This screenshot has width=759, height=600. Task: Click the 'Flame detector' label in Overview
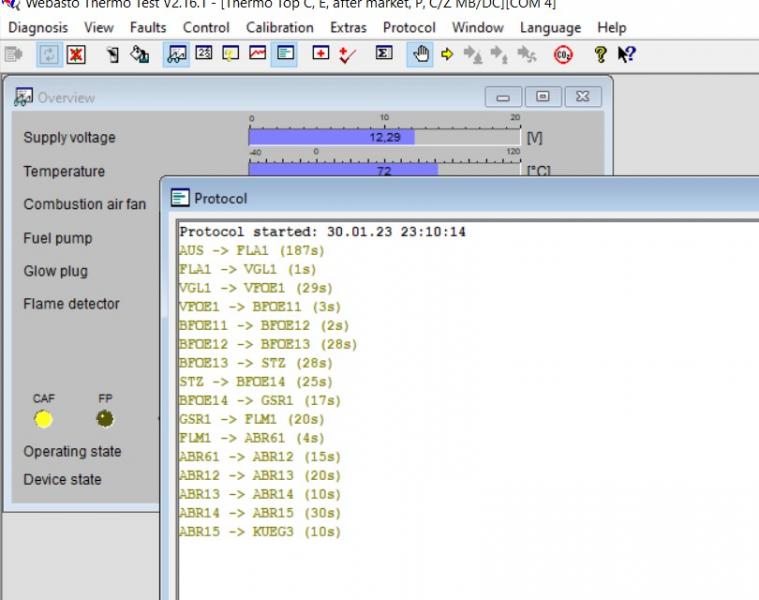pyautogui.click(x=71, y=304)
